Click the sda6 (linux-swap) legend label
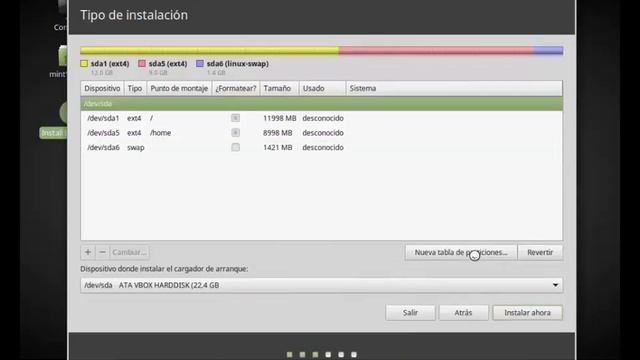 click(238, 64)
